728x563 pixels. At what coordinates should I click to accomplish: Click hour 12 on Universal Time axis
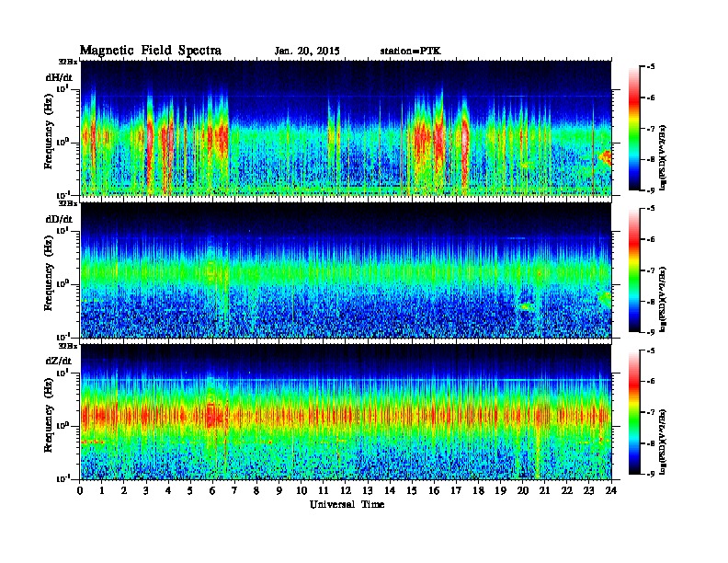(x=346, y=491)
